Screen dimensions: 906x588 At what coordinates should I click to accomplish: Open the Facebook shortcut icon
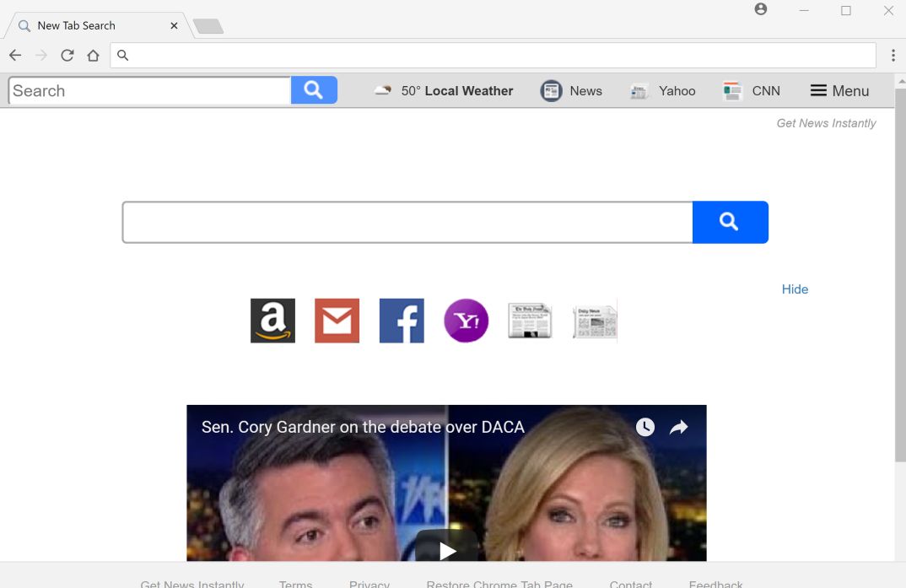402,321
